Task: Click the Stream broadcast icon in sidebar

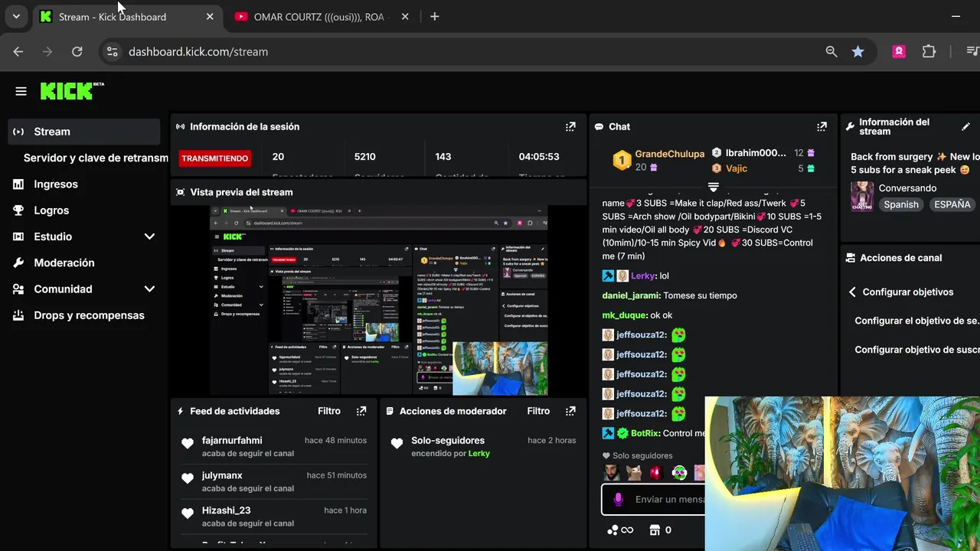Action: 18,132
